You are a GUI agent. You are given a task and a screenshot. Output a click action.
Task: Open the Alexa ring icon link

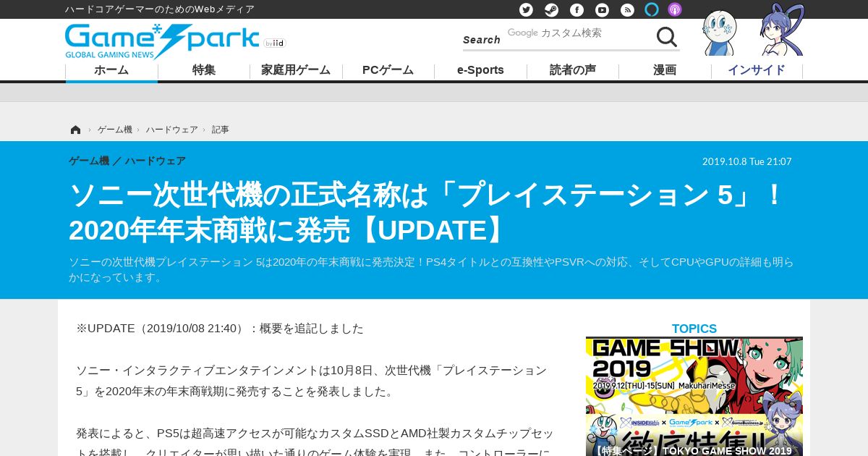click(x=652, y=9)
